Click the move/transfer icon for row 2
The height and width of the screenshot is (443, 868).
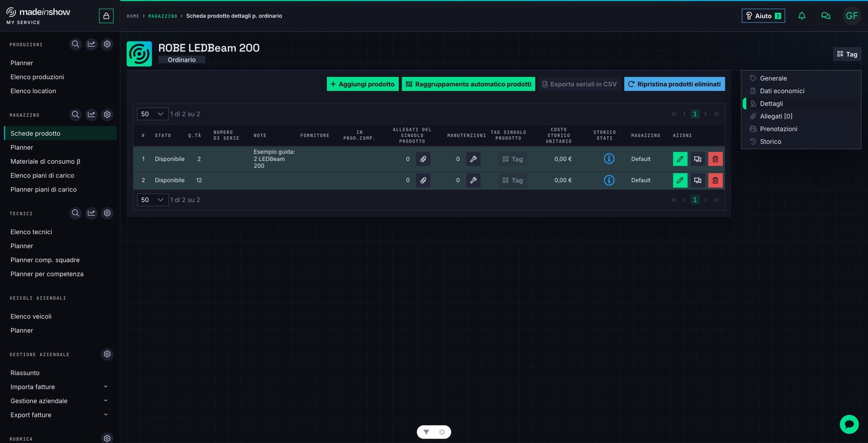(698, 180)
